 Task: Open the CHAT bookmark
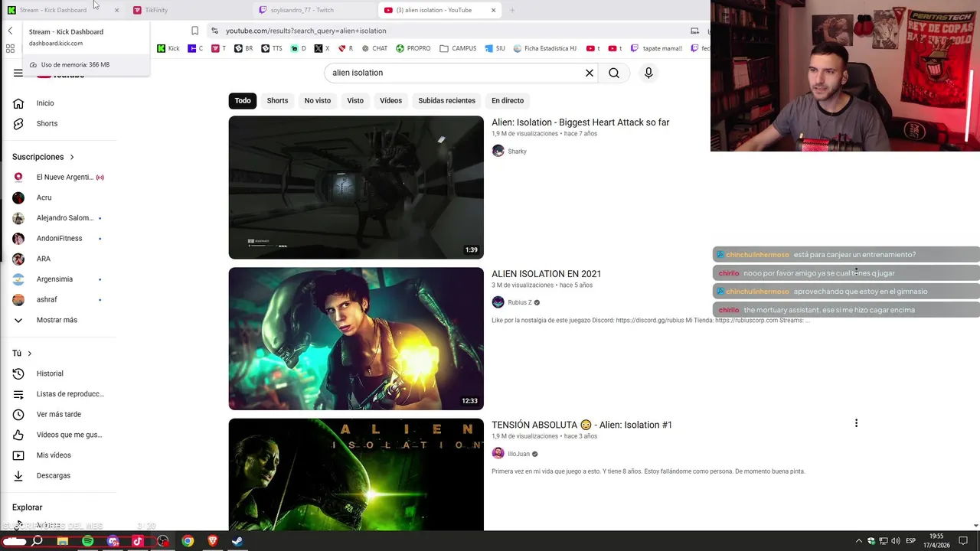click(374, 48)
